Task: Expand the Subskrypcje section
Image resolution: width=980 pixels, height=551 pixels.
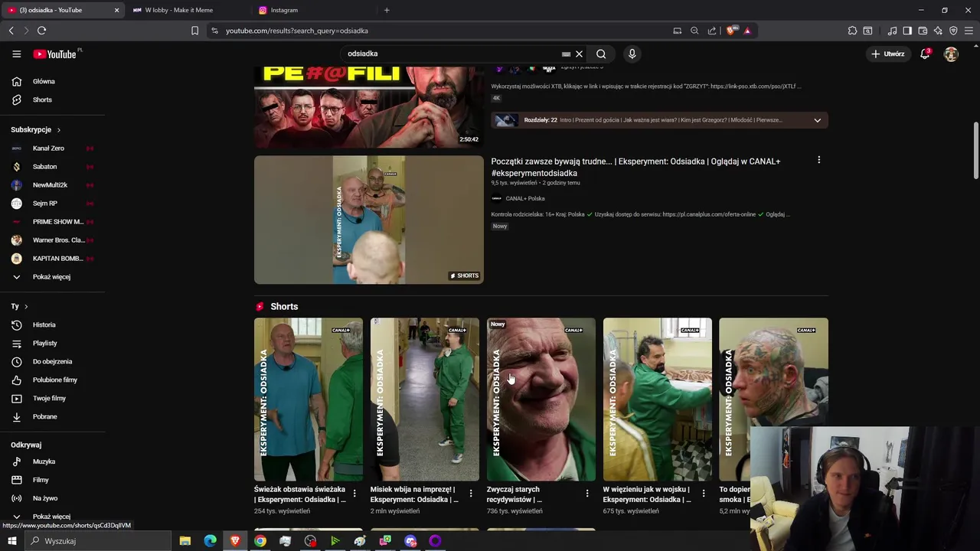Action: tap(35, 129)
